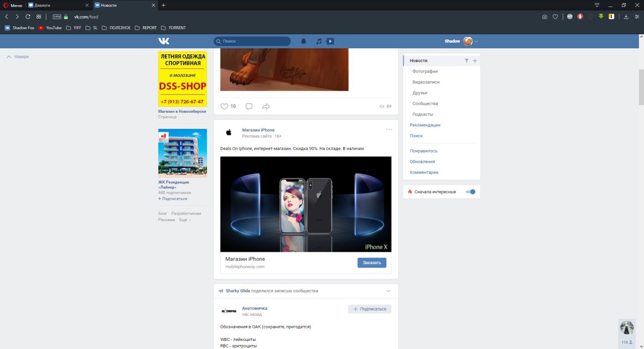Go back with the browser back arrow
Screen dimensions: 644x349
7,17
